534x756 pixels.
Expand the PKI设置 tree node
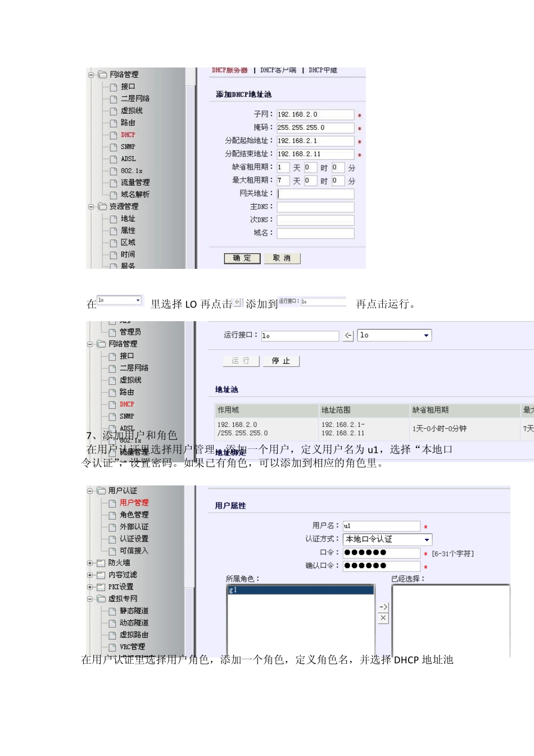pyautogui.click(x=90, y=587)
